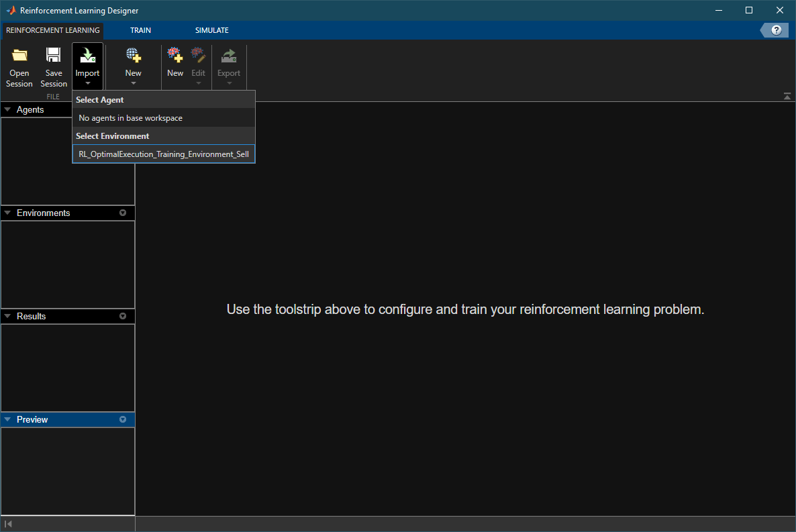The height and width of the screenshot is (532, 796).
Task: Create a new environment with globe icon
Action: point(134,55)
